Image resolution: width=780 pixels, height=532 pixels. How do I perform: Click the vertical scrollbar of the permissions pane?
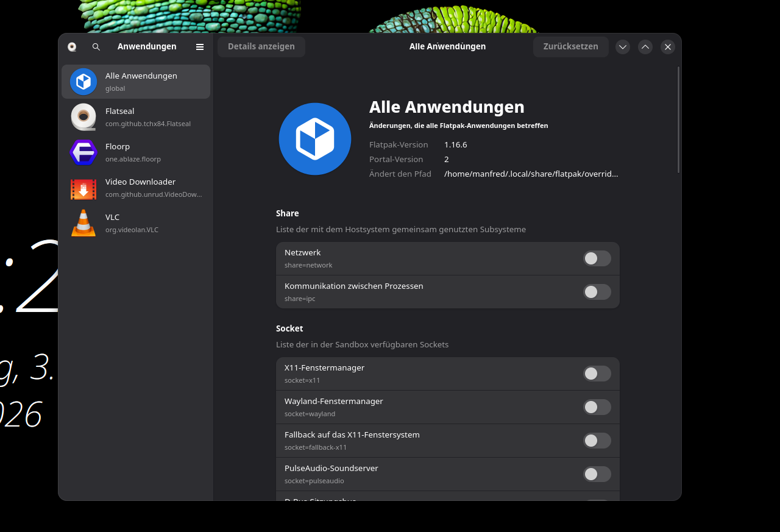tap(679, 120)
